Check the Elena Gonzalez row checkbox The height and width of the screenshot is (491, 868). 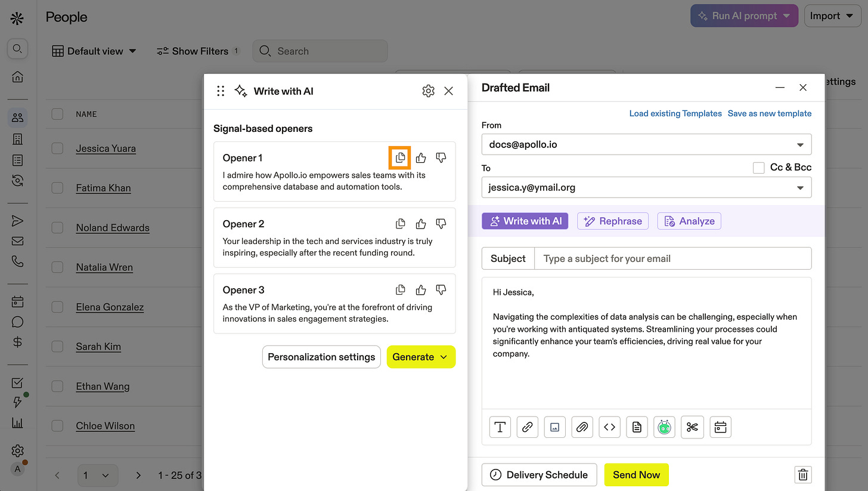tap(57, 307)
